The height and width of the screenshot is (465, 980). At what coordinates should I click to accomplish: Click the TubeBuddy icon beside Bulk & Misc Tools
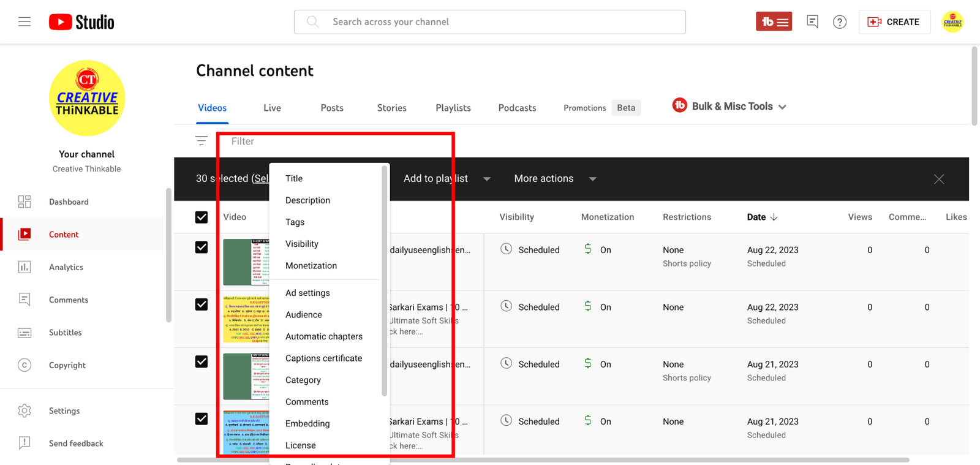[x=679, y=105]
